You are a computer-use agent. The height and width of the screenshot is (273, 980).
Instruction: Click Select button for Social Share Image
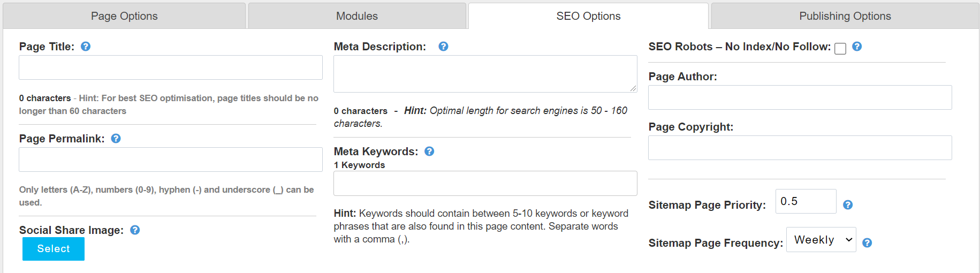(54, 249)
